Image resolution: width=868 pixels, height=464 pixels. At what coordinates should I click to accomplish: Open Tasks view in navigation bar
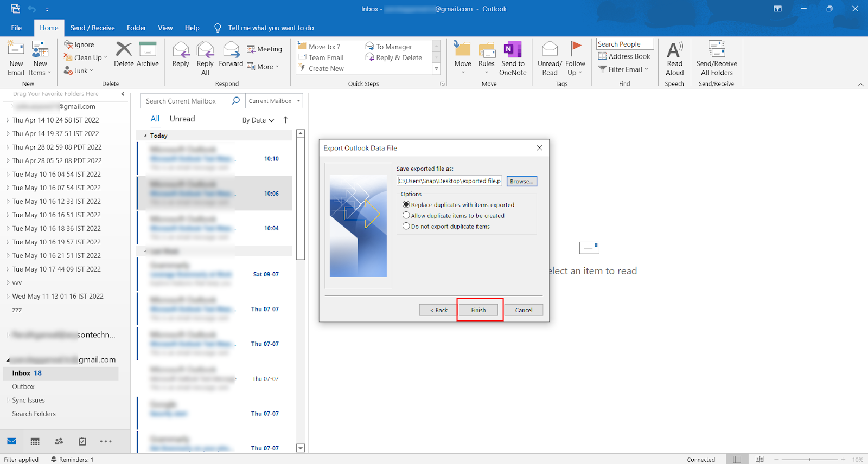(x=82, y=441)
